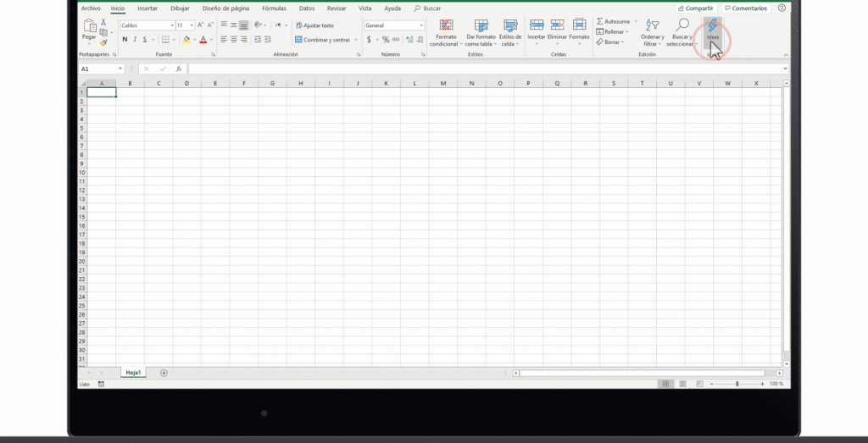Open Ordenar y filtrar
This screenshot has height=443, width=868.
pyautogui.click(x=653, y=33)
